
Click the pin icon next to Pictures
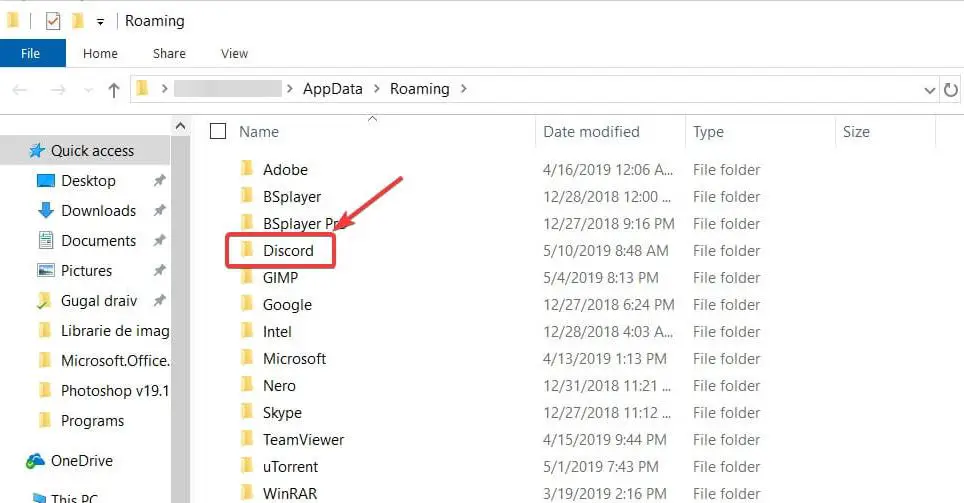(159, 271)
